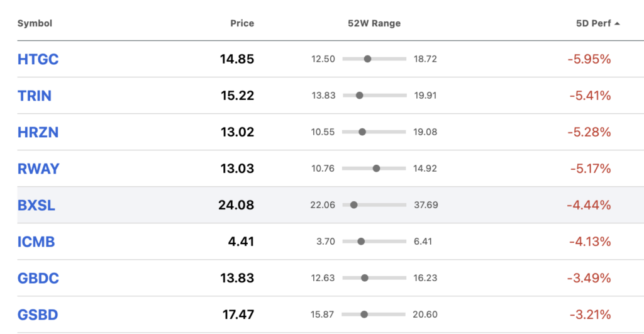The width and height of the screenshot is (644, 334).
Task: Sort table by 5D Perf header
Action: point(593,23)
